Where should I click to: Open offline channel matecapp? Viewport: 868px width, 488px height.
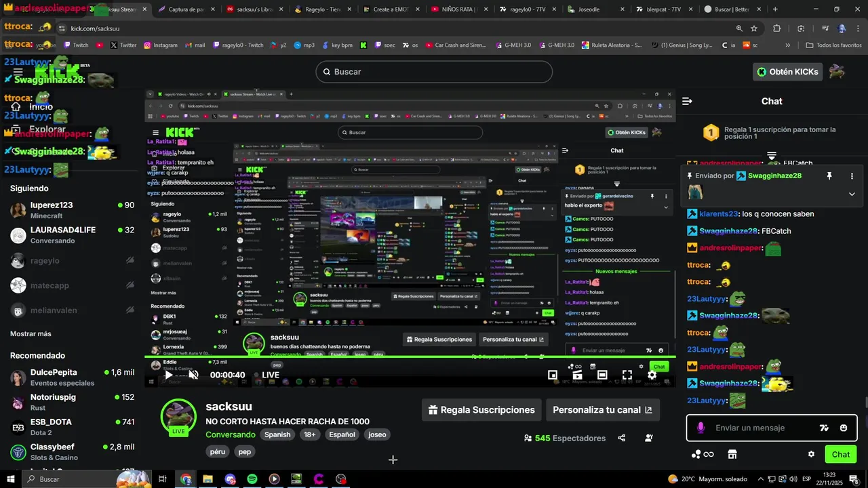click(71, 285)
